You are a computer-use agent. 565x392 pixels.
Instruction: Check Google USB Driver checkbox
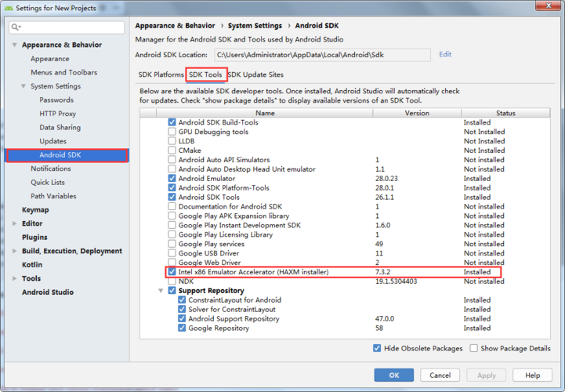(172, 253)
